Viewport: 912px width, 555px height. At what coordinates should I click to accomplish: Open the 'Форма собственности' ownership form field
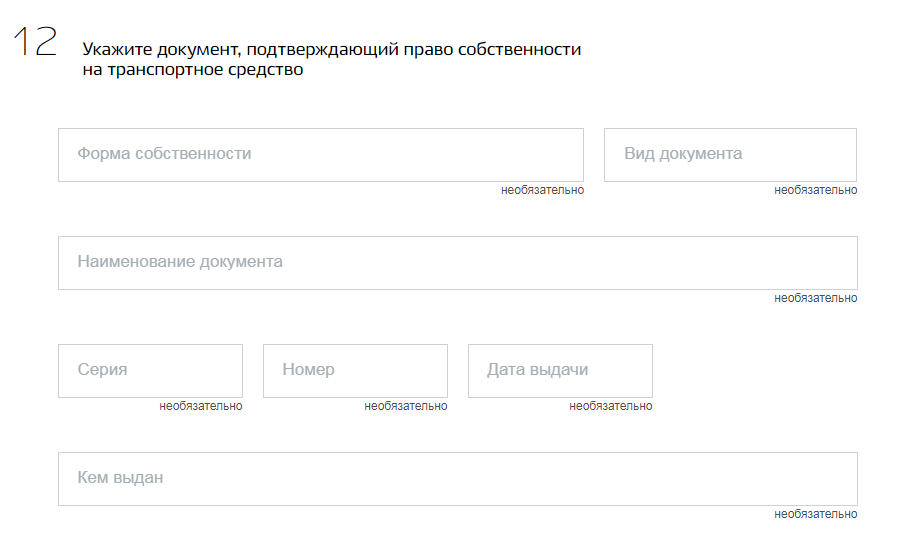pyautogui.click(x=320, y=155)
